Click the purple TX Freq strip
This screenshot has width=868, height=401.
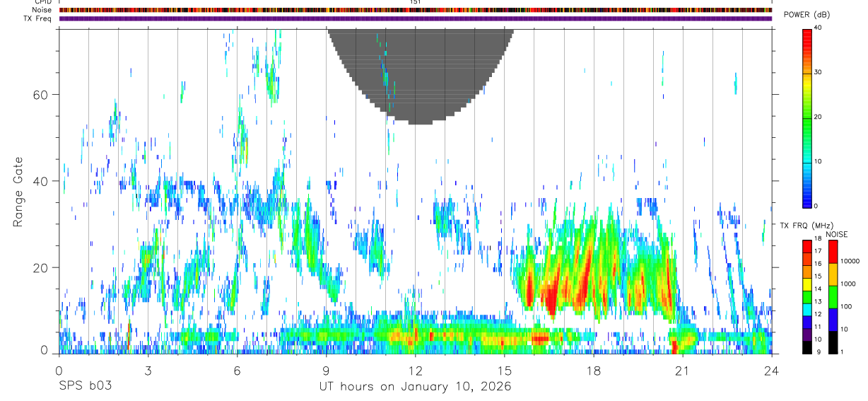click(416, 18)
